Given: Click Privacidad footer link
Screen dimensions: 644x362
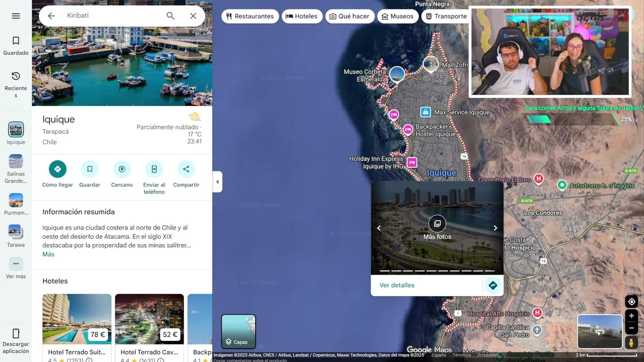Looking at the screenshot, I should (x=488, y=355).
